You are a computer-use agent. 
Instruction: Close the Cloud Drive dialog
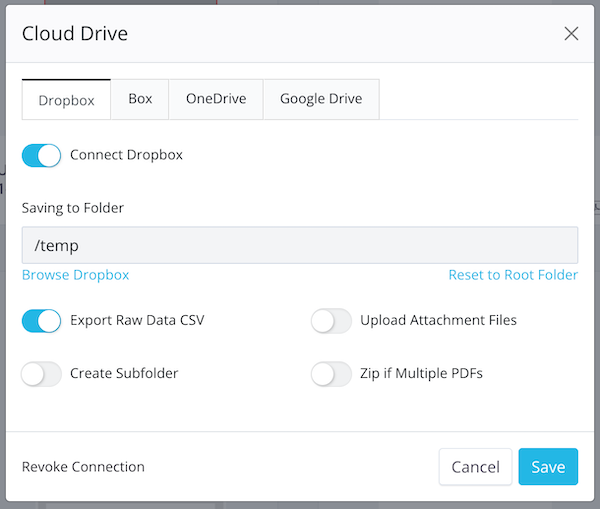[x=571, y=34]
